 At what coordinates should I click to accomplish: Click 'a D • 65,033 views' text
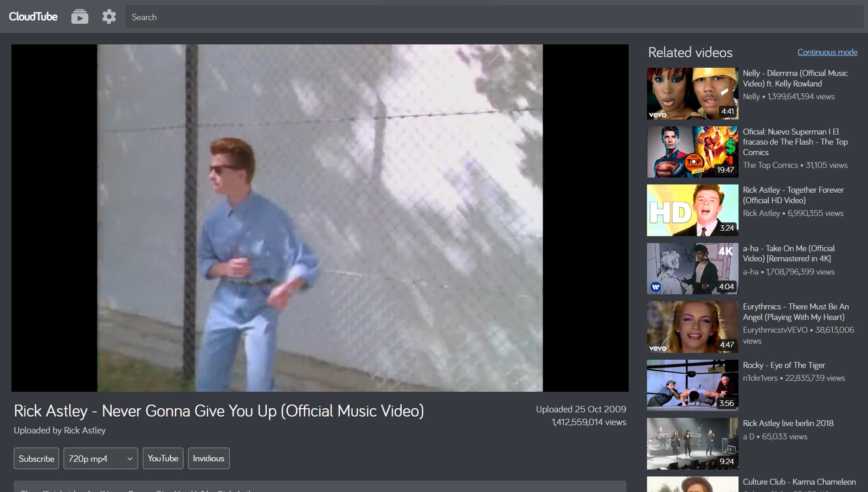775,437
